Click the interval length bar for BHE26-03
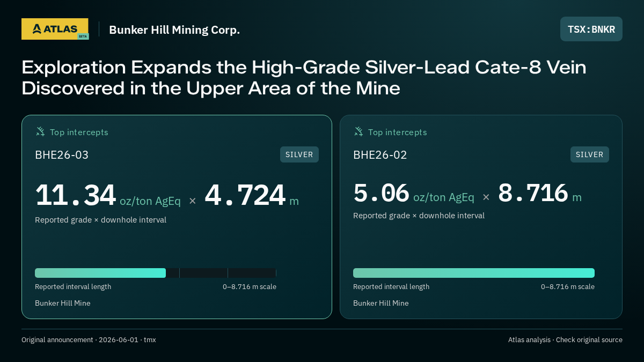The width and height of the screenshot is (644, 362). click(156, 273)
